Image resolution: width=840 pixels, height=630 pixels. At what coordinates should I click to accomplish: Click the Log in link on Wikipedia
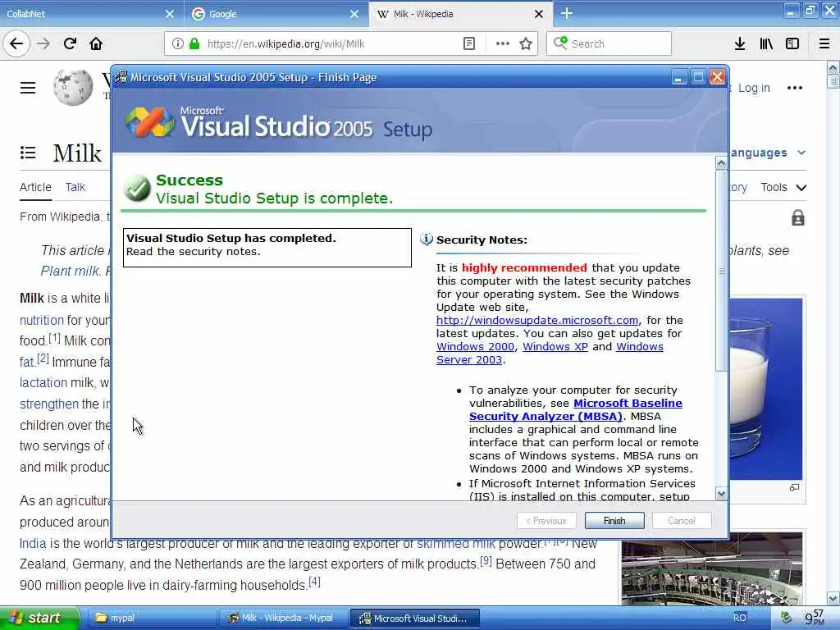[754, 88]
